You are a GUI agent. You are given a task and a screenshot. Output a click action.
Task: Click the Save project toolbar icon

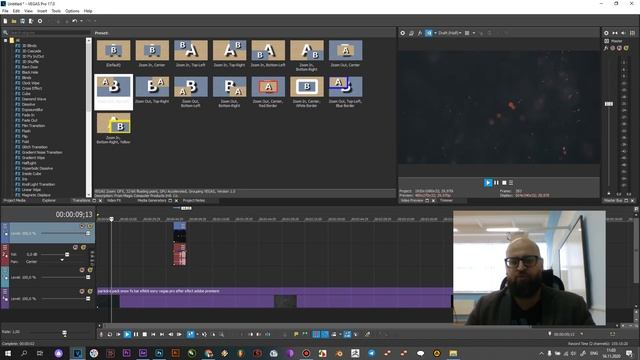point(22,21)
